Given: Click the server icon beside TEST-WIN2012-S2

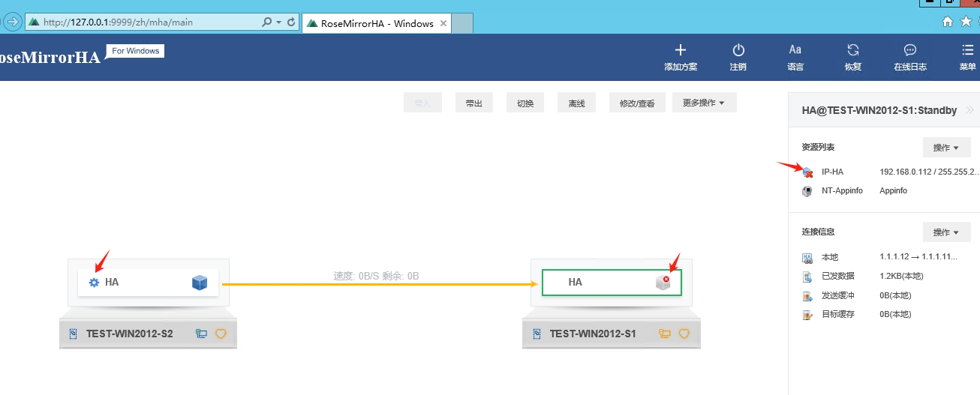Looking at the screenshot, I should point(74,334).
